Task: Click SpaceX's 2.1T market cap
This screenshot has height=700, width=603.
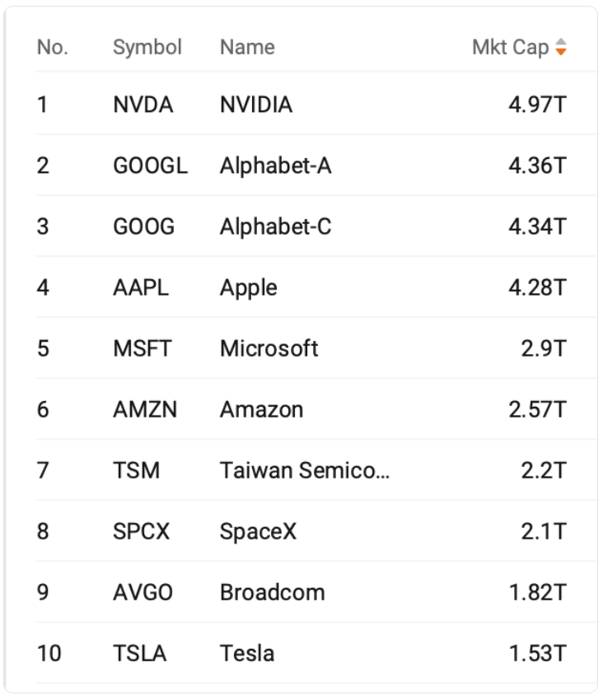Action: point(544,531)
